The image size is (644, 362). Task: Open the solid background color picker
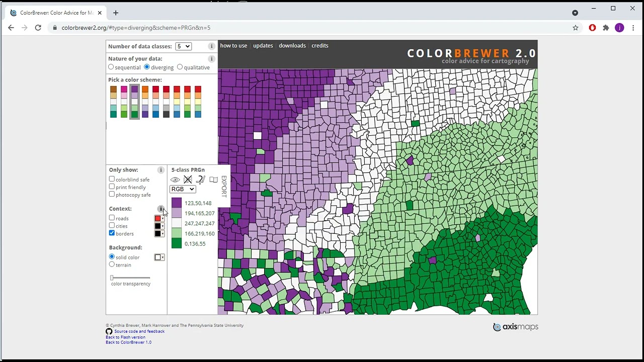pyautogui.click(x=159, y=257)
